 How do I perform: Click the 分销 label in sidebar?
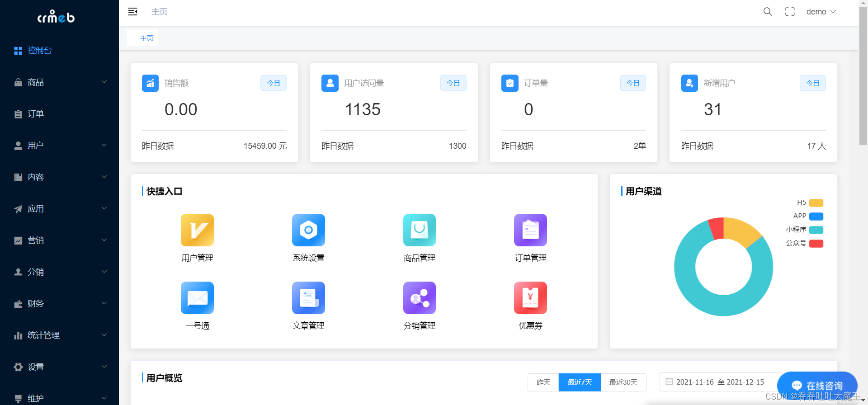[x=36, y=272]
